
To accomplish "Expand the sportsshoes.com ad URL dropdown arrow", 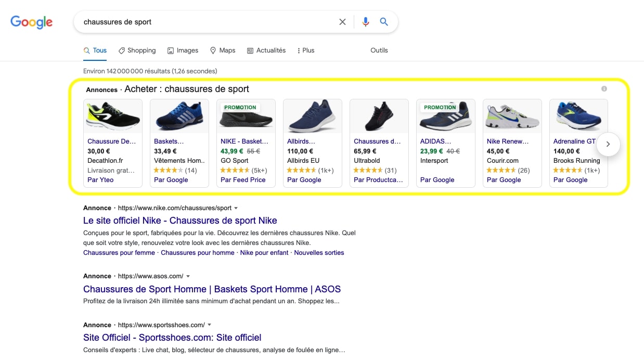I will pyautogui.click(x=209, y=325).
